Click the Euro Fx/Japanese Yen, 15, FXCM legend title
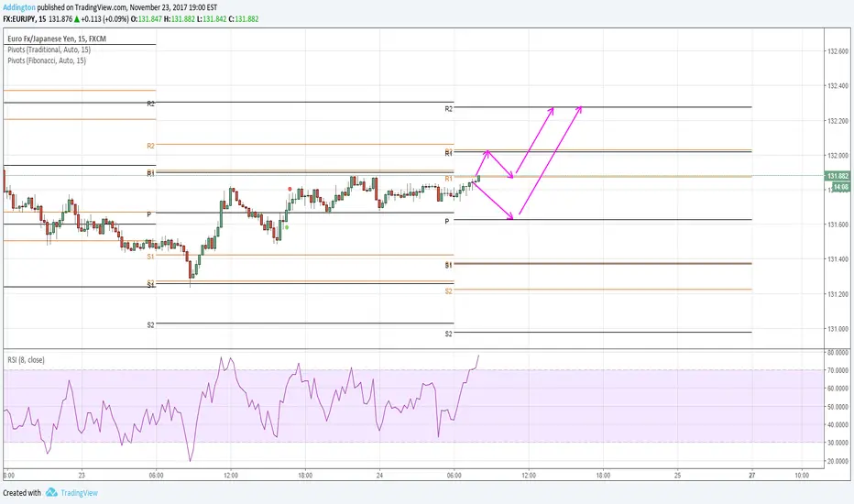 click(57, 39)
